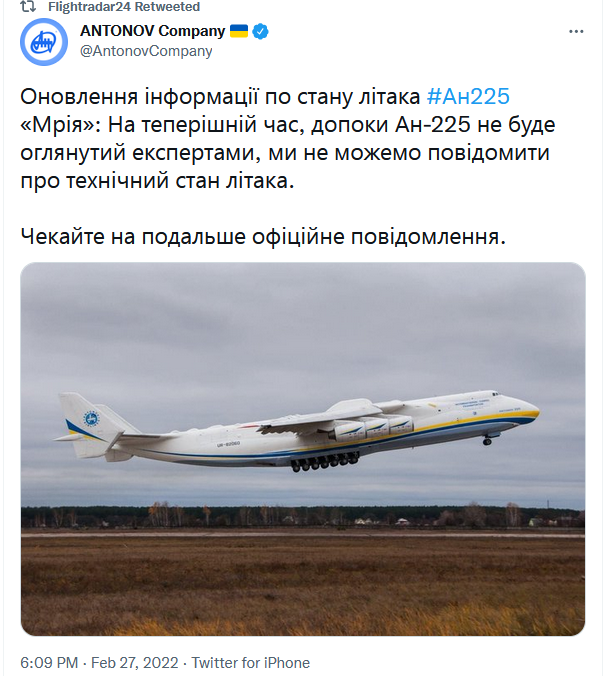Screen dimensions: 608x676
Task: Click the Ukrainian flag emoji beside the name
Action: pyautogui.click(x=239, y=31)
